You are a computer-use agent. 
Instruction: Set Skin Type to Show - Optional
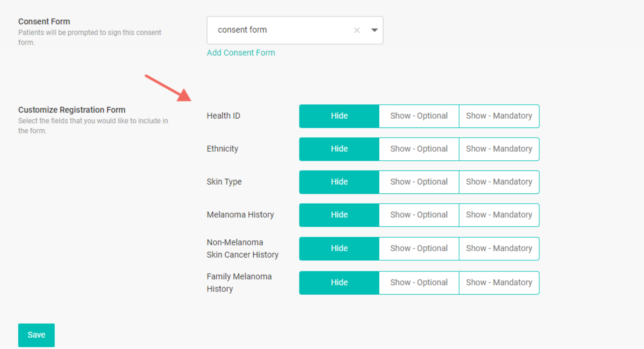tap(419, 182)
